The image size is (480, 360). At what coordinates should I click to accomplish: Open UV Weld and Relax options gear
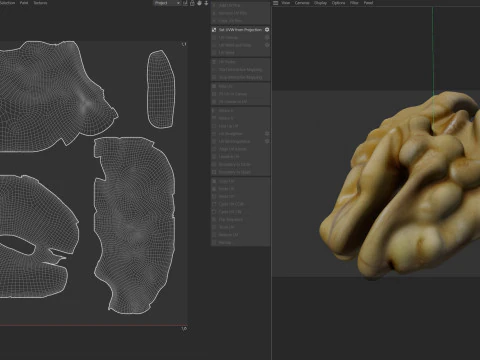(267, 45)
